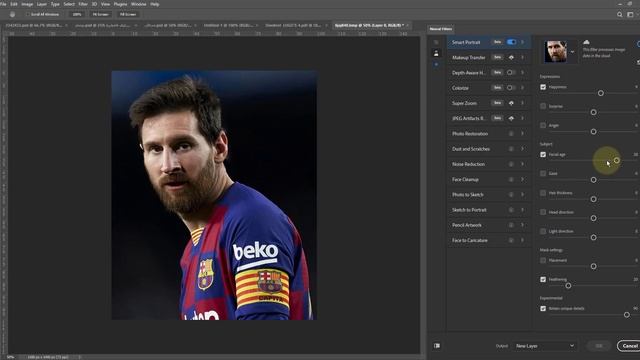The height and width of the screenshot is (360, 640).
Task: Switch to the first document tab at 66.7%
Action: tap(36, 25)
